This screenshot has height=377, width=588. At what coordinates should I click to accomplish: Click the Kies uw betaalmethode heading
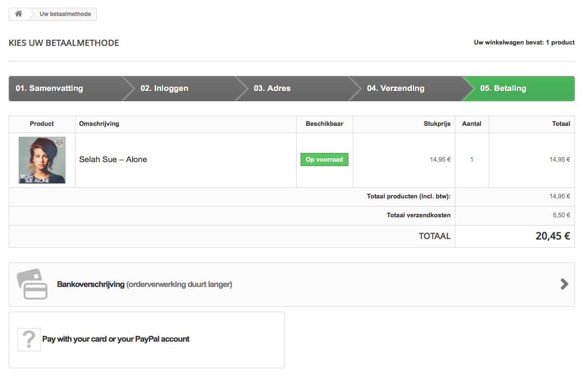tap(64, 43)
